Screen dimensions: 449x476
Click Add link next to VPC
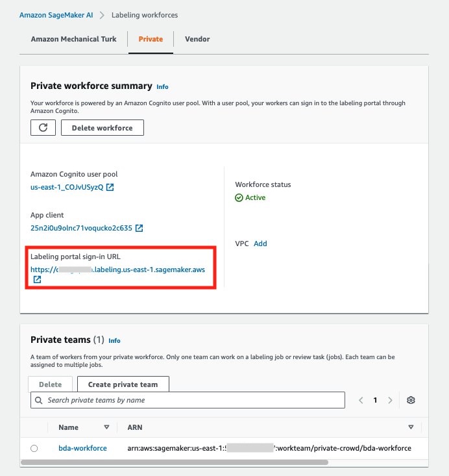(260, 244)
